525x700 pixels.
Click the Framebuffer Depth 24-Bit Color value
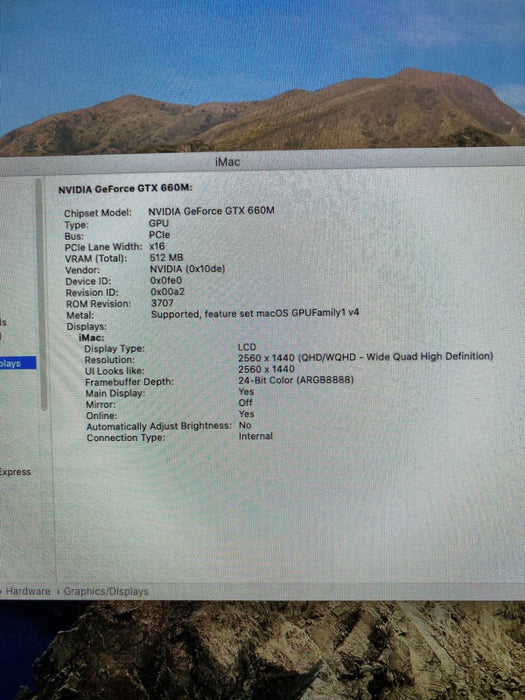(x=296, y=380)
